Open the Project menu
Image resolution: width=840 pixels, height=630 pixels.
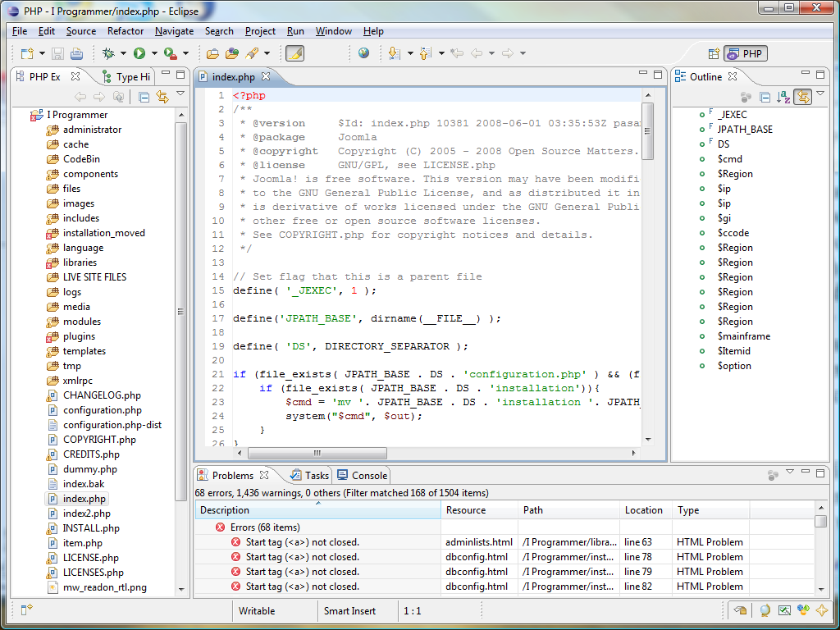tap(260, 31)
